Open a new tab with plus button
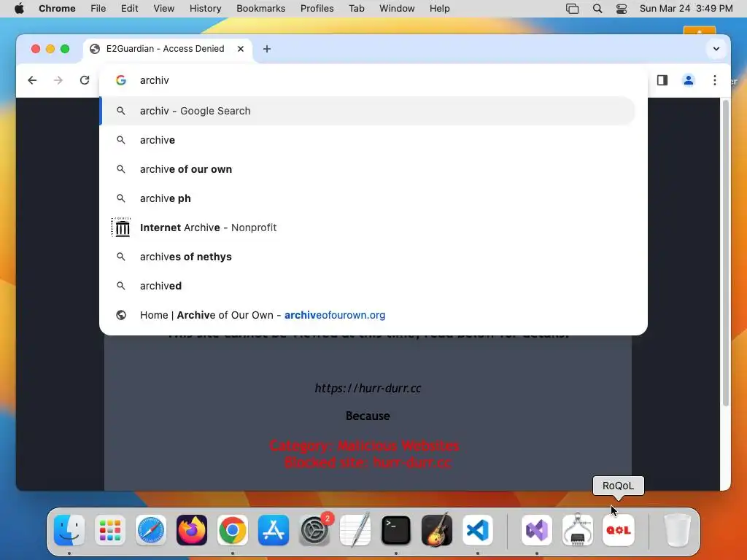 tap(267, 49)
